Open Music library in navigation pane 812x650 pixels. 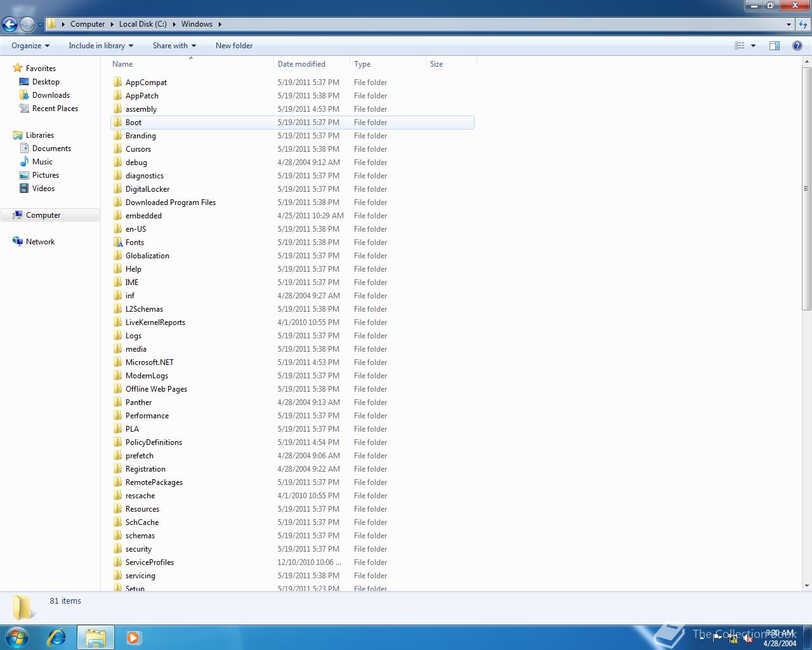pyautogui.click(x=43, y=162)
